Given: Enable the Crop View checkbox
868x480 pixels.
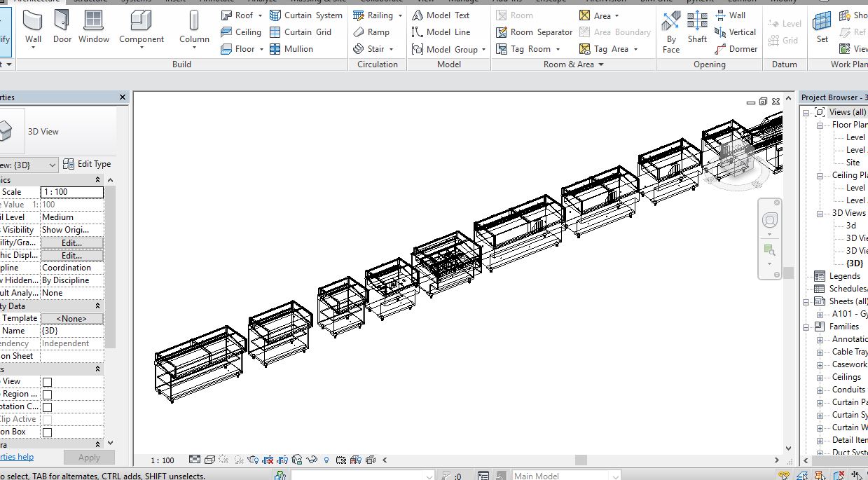Looking at the screenshot, I should click(47, 382).
